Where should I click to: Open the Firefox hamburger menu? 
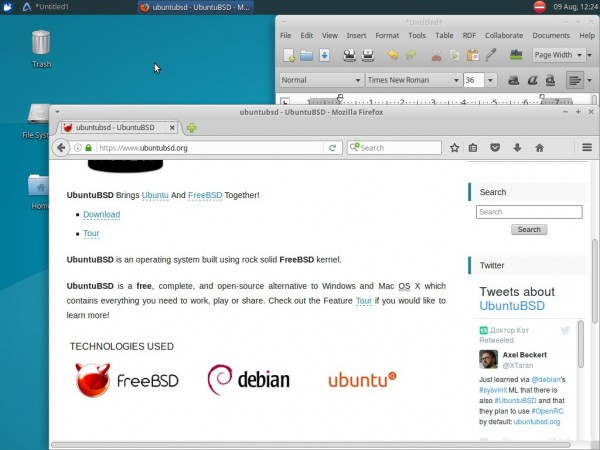pos(587,147)
